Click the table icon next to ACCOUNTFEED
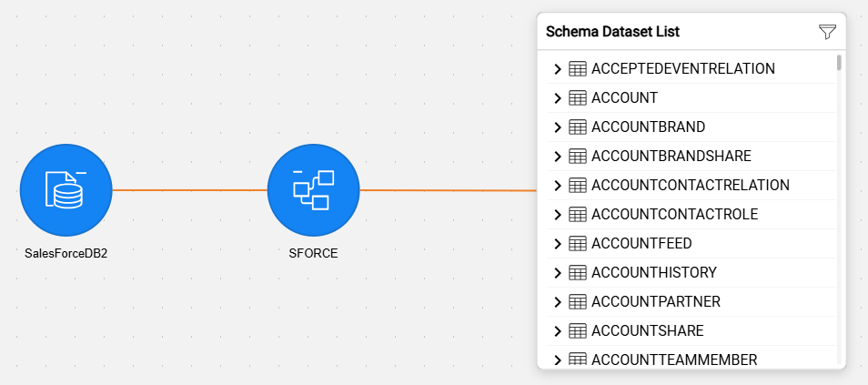Screen dimensions: 868x385 pyautogui.click(x=578, y=244)
